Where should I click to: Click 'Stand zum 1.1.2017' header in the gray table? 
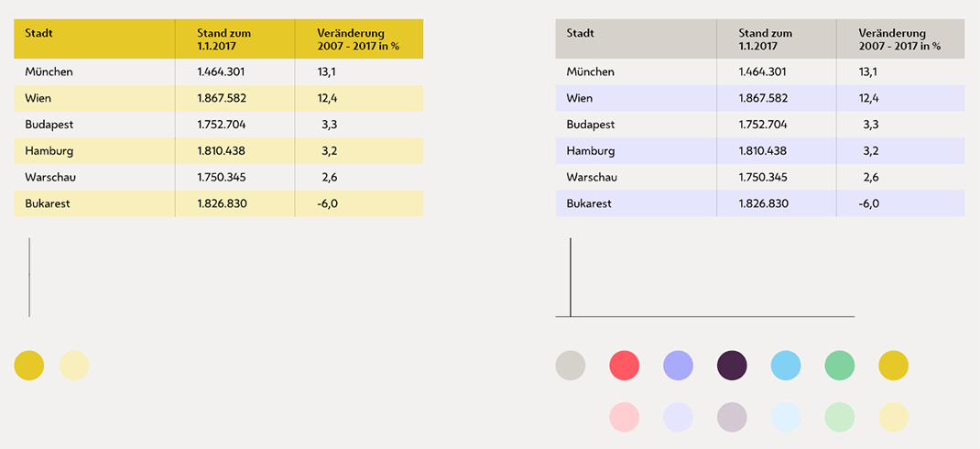(766, 38)
